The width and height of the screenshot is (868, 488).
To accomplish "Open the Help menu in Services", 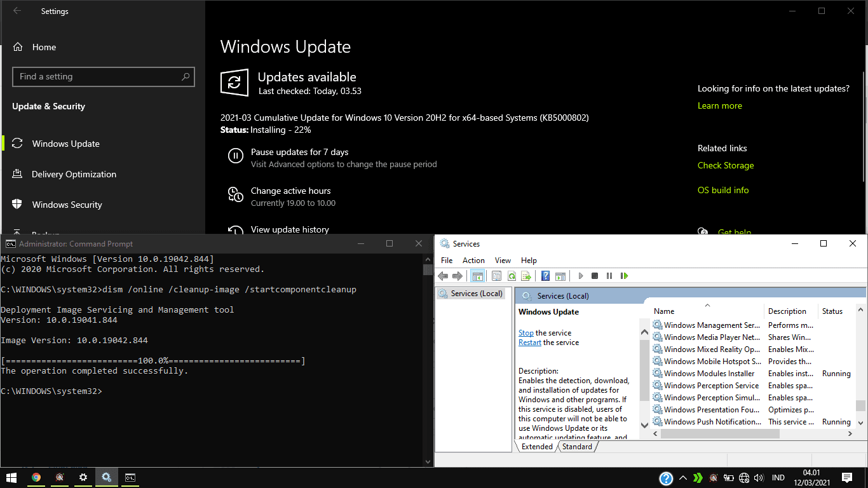I will (529, 261).
